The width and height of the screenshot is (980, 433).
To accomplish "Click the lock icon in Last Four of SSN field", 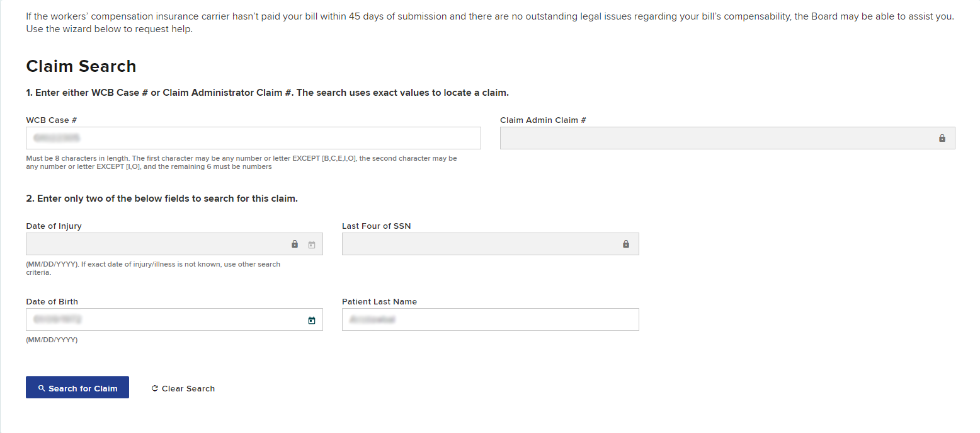I will (626, 244).
